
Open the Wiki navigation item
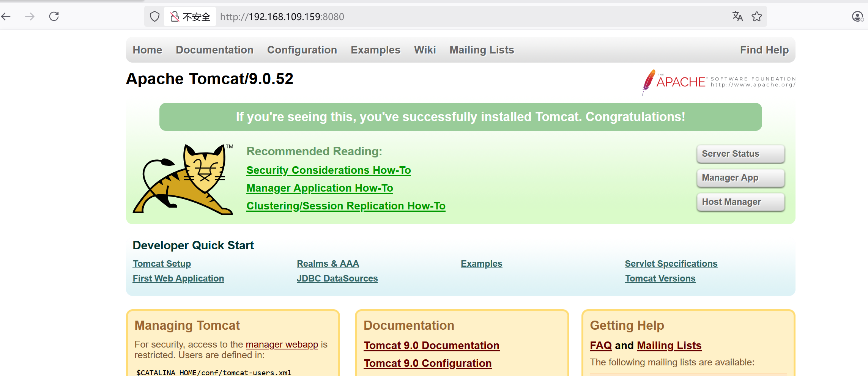(x=425, y=50)
